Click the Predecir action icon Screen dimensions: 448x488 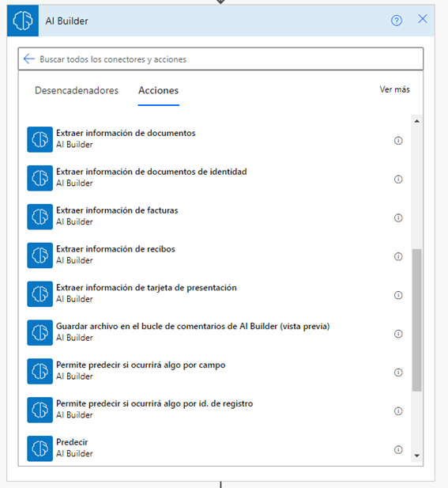40,448
